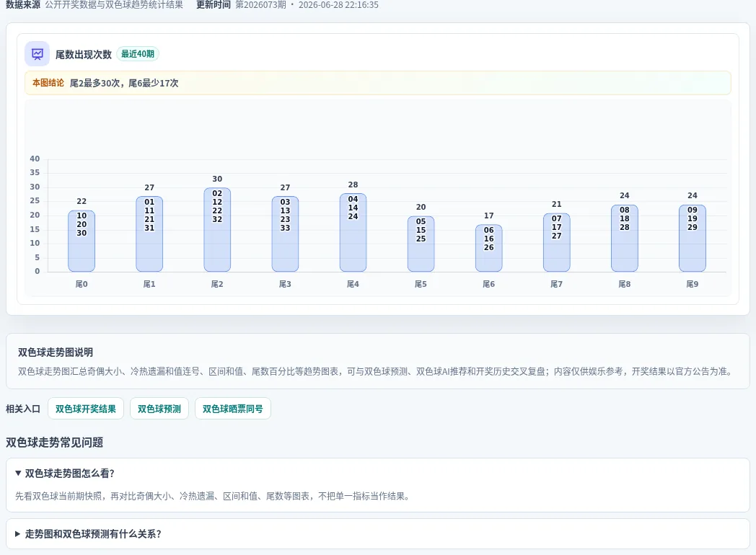The width and height of the screenshot is (756, 555).
Task: Click the chart presentation icon beside 尾数出现次数
Action: pos(37,54)
